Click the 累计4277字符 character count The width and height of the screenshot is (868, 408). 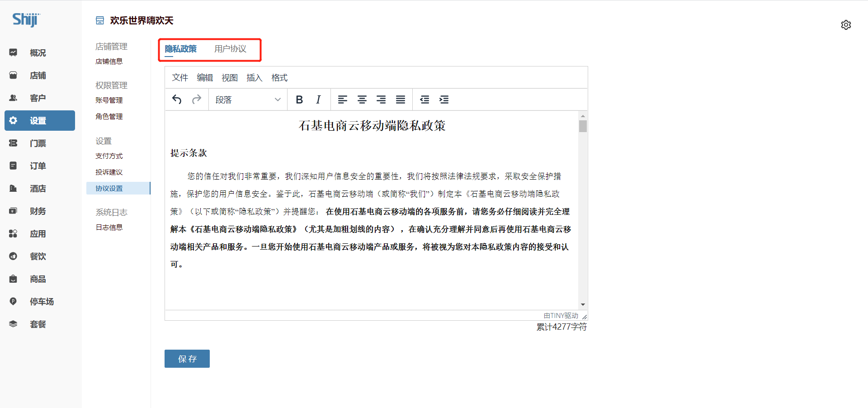(561, 327)
